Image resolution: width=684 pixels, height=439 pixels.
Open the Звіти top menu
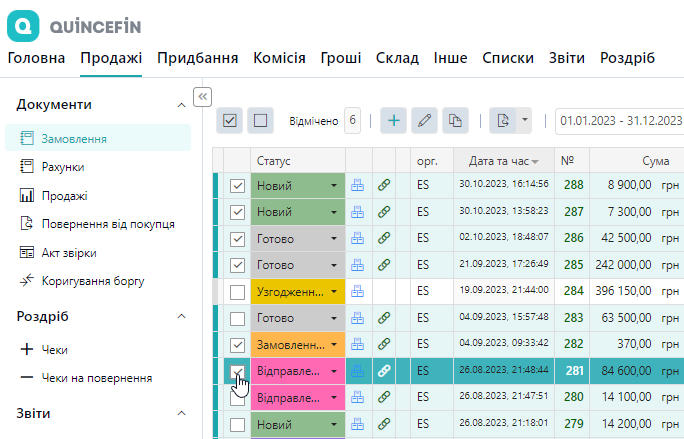click(566, 58)
